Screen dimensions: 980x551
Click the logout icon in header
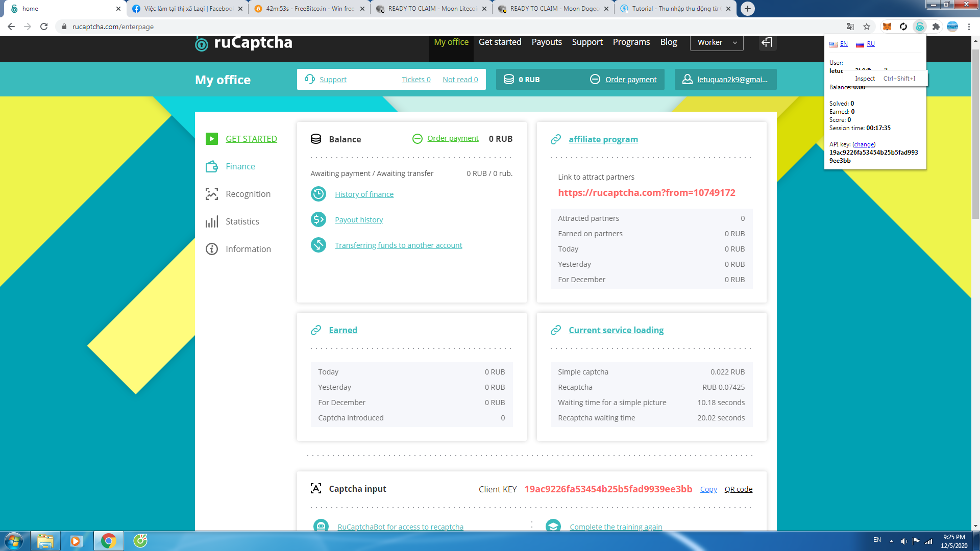point(767,42)
